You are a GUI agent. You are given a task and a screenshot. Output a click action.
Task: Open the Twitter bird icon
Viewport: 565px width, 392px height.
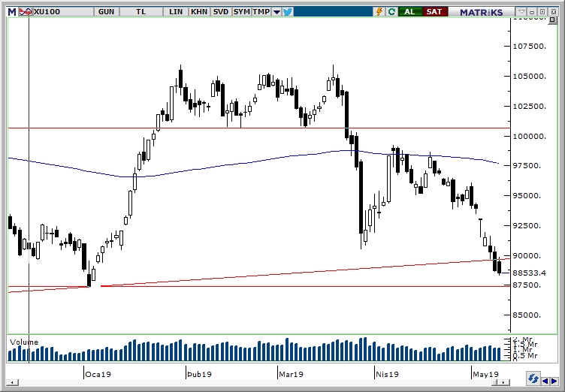(x=288, y=12)
